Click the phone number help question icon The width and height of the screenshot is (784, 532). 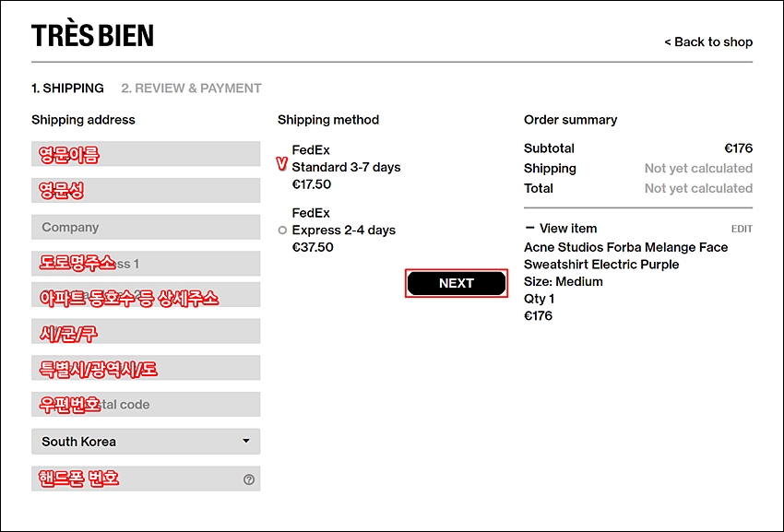(x=248, y=479)
